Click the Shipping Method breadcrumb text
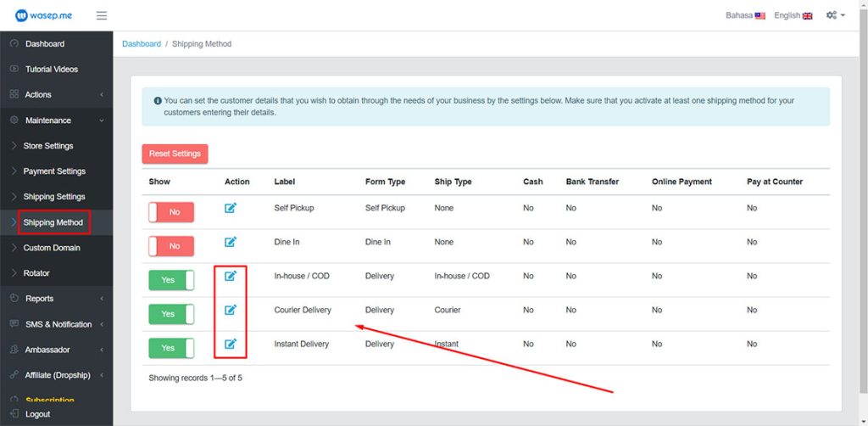Viewport: 868px width, 426px height. pos(202,44)
